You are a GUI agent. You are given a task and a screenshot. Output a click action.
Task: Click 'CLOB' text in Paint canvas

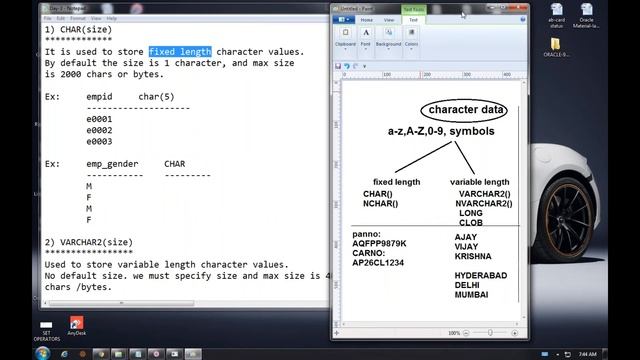pyautogui.click(x=471, y=223)
